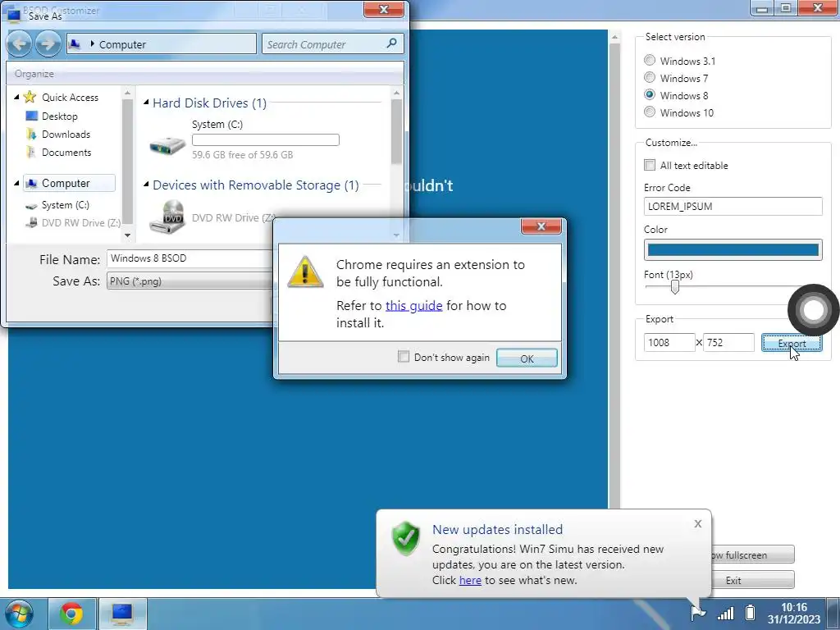
Task: Select Downloads in the navigation pane
Action: point(66,135)
